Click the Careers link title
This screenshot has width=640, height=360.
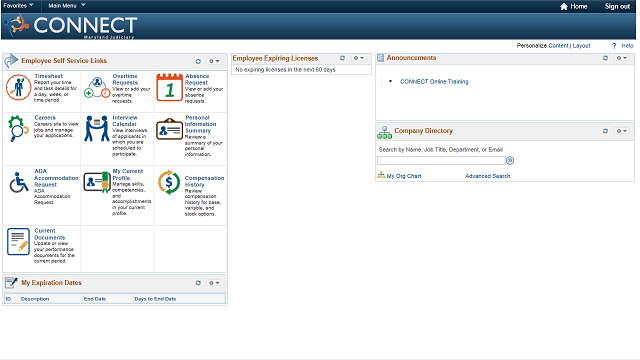click(x=45, y=118)
